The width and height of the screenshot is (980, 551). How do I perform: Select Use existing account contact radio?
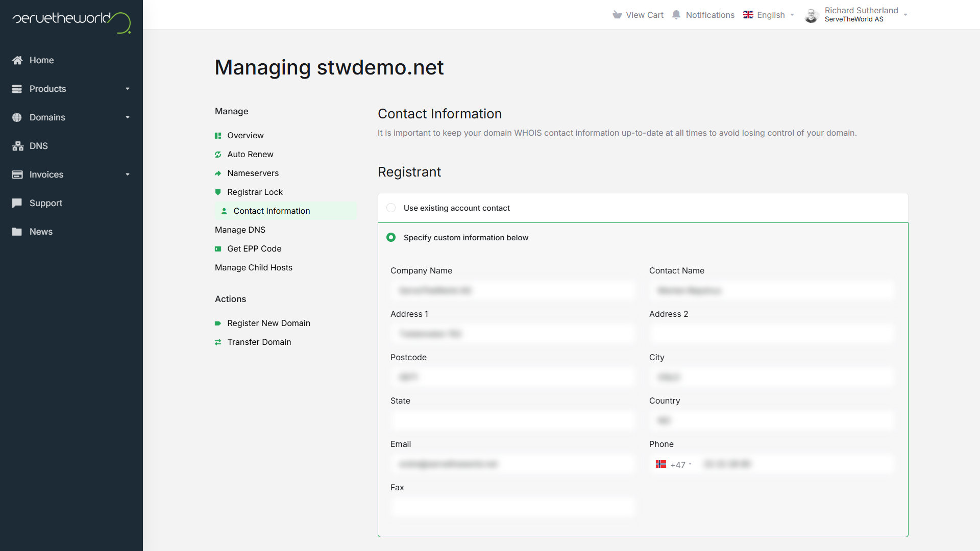[391, 208]
